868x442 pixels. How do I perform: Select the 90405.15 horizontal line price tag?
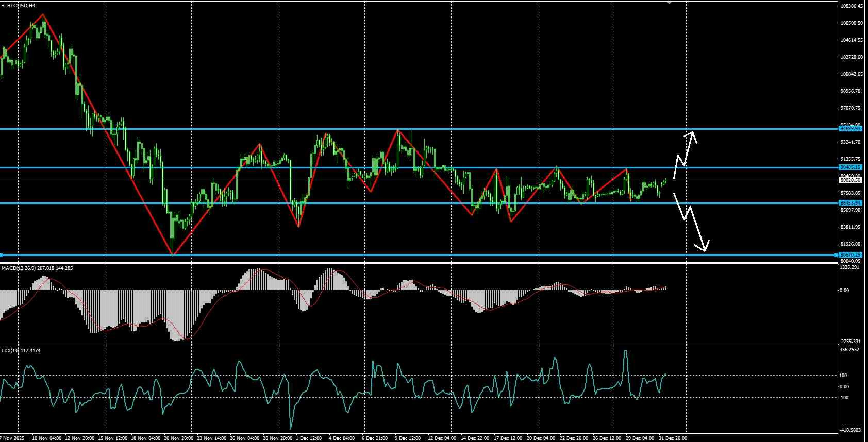tap(850, 167)
